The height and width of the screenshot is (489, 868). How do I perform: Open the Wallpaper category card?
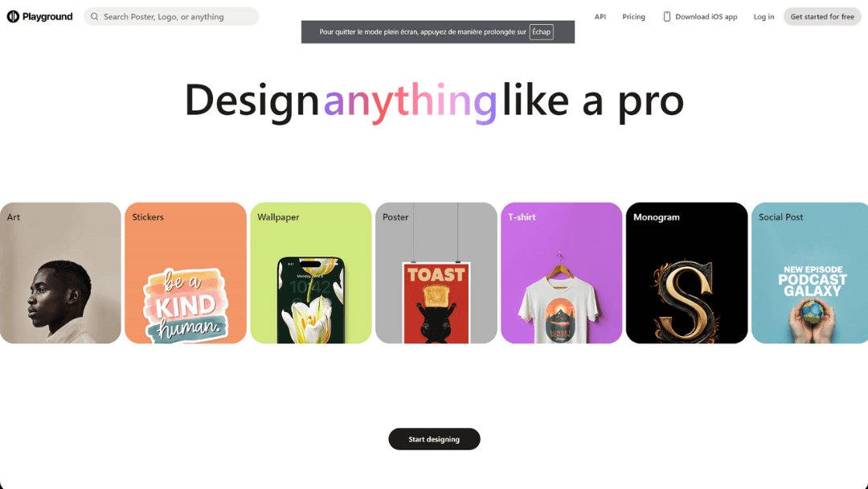point(310,273)
